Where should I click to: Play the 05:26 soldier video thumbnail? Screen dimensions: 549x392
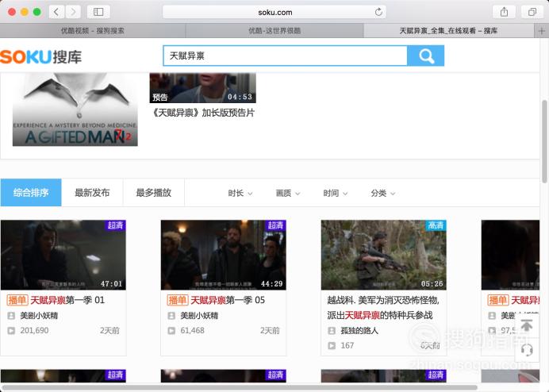coord(384,255)
